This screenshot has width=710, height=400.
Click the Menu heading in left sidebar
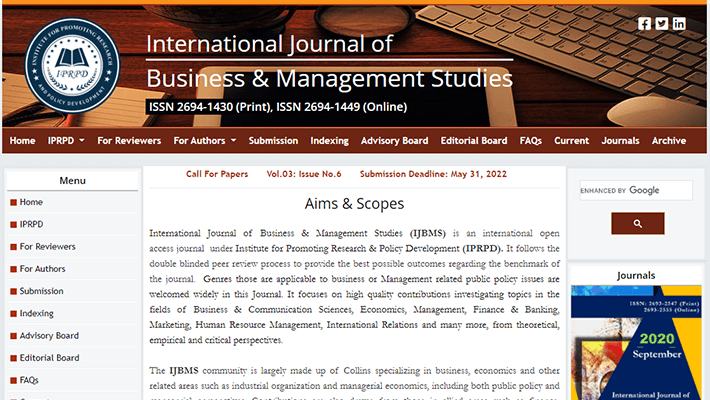coord(72,180)
